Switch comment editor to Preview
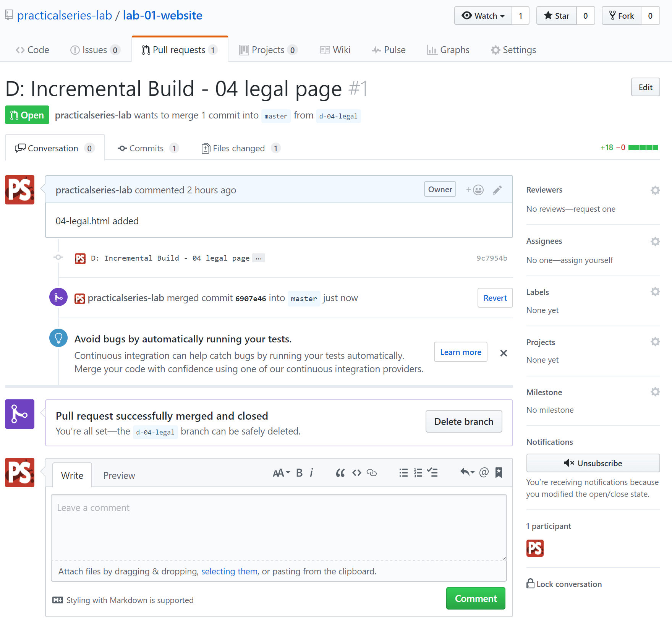 [x=119, y=475]
